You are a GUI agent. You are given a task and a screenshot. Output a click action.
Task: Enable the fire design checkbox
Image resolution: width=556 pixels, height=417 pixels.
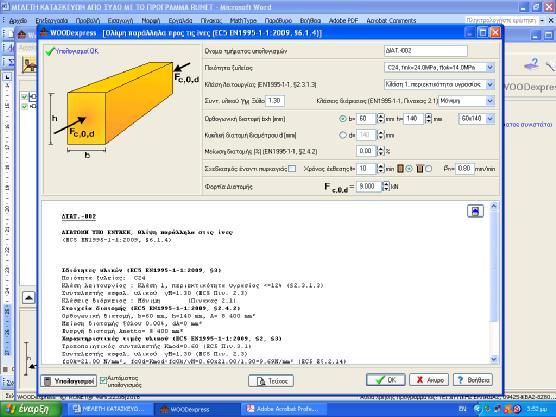click(x=292, y=169)
